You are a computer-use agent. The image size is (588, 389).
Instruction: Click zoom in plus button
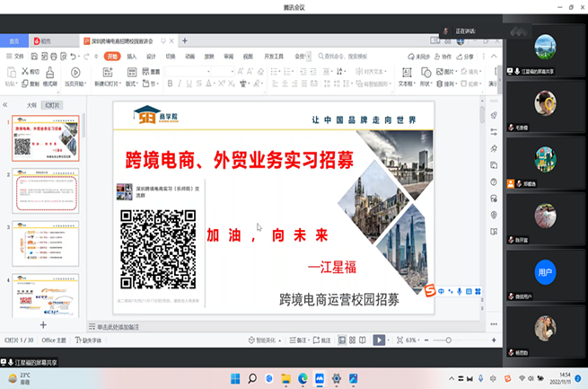click(494, 340)
